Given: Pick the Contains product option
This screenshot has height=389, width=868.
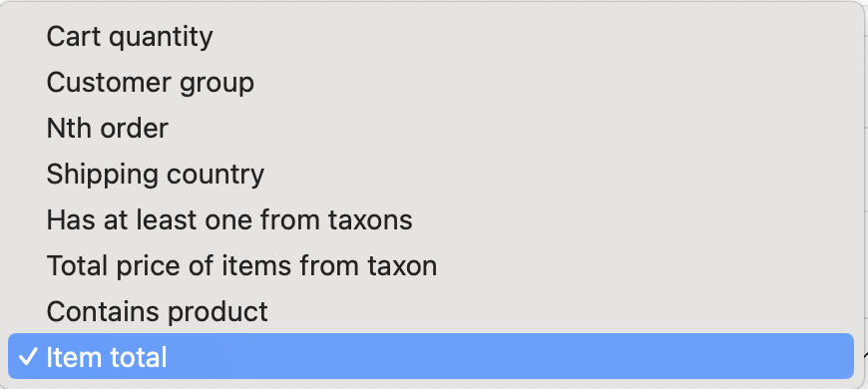Looking at the screenshot, I should [x=431, y=311].
